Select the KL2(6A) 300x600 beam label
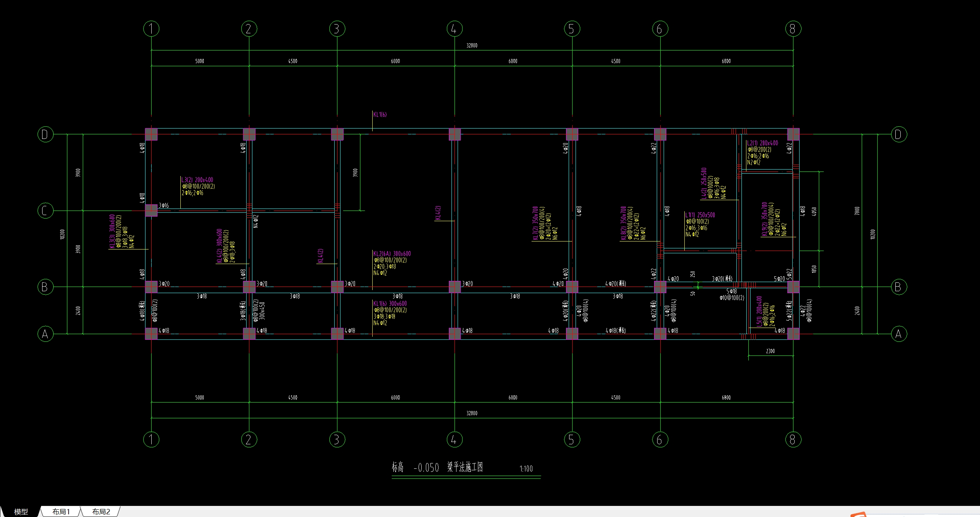Viewport: 980px width, 517px height. click(x=392, y=254)
